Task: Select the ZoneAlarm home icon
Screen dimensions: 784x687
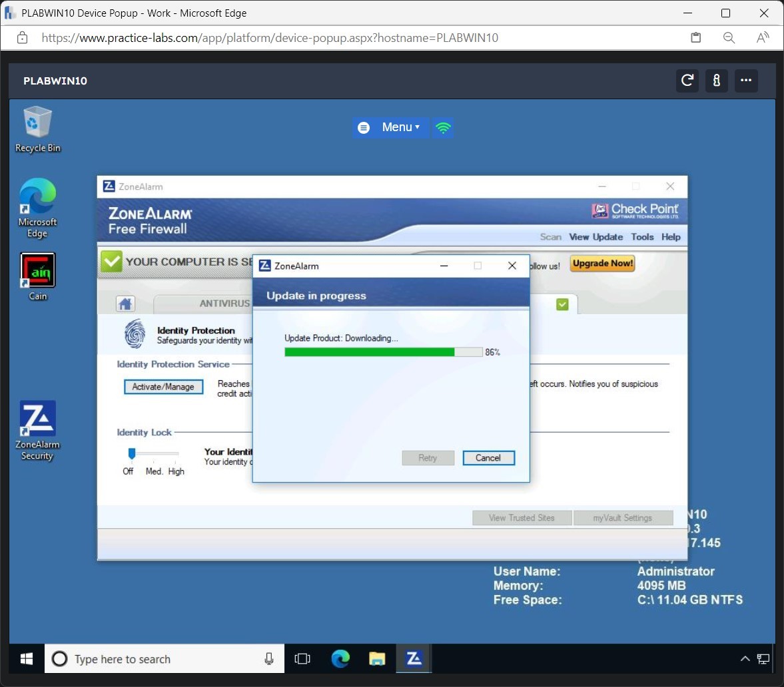Action: pyautogui.click(x=125, y=304)
